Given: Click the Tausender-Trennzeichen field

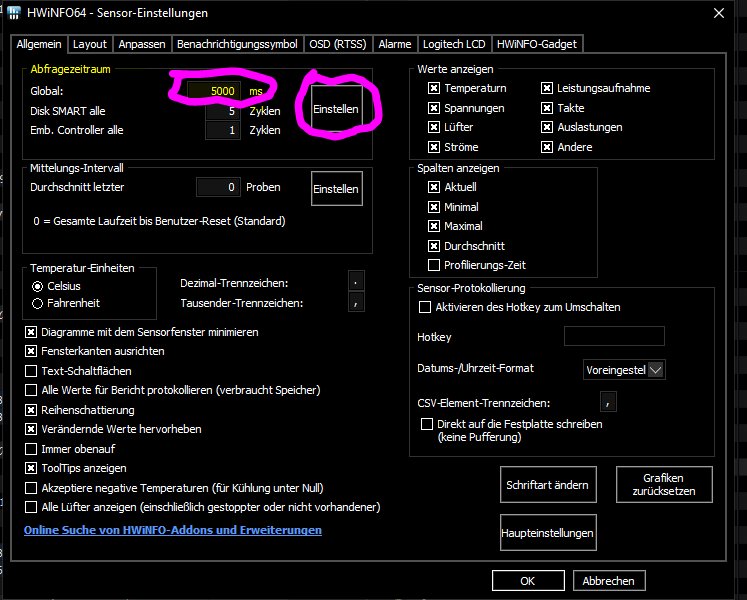Looking at the screenshot, I should click(x=356, y=302).
